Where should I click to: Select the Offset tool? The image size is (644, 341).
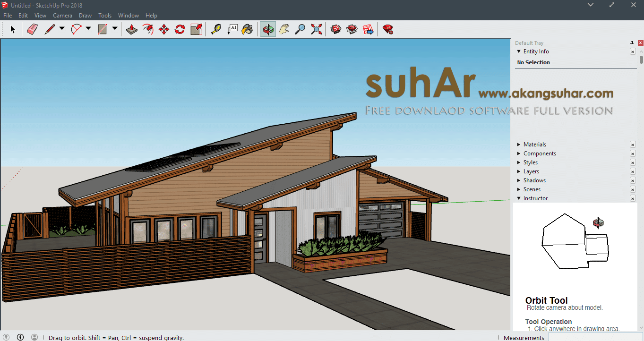(148, 29)
